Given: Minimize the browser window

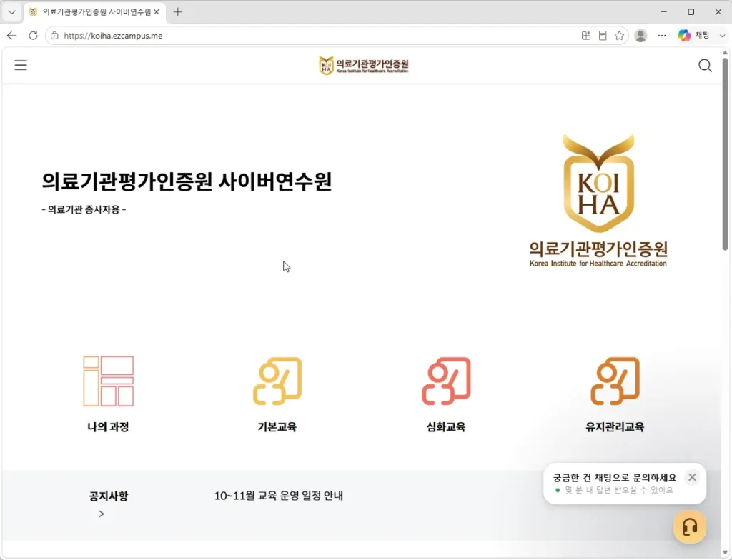Looking at the screenshot, I should (664, 11).
